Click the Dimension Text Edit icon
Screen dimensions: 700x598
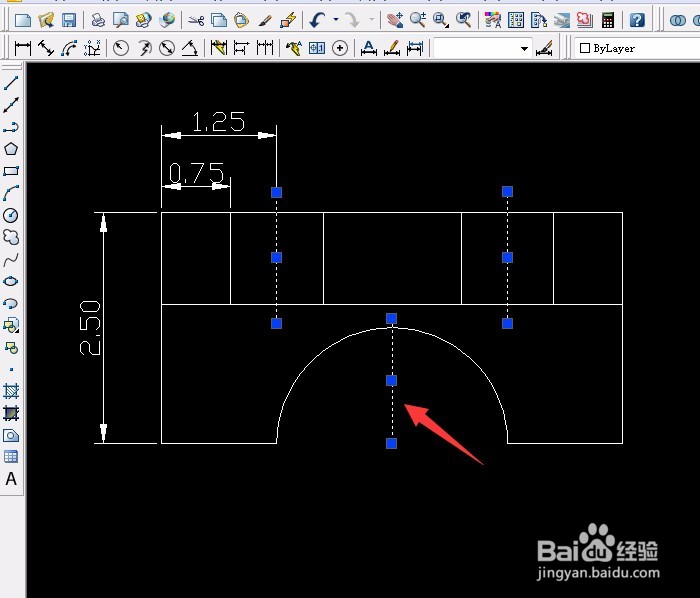pos(392,48)
